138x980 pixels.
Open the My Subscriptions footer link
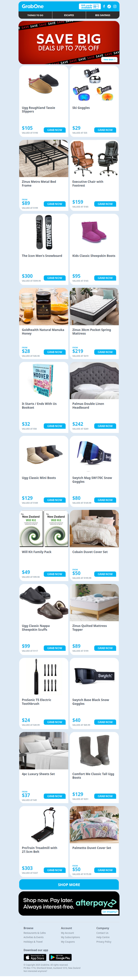tap(70, 937)
